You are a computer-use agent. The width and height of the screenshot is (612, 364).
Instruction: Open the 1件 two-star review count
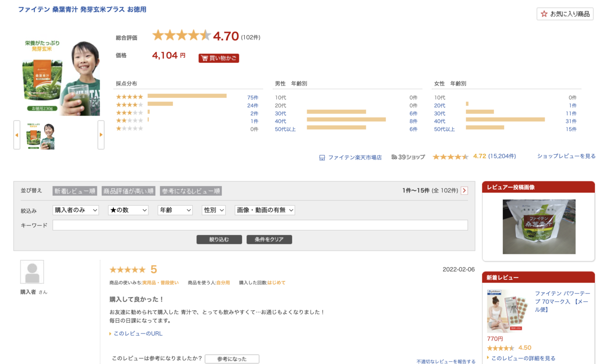[x=254, y=121]
